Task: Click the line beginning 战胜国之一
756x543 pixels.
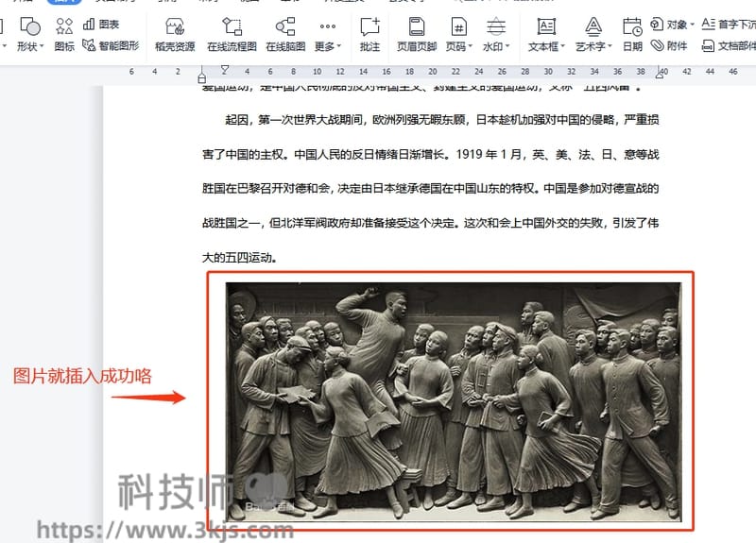Action: click(430, 223)
